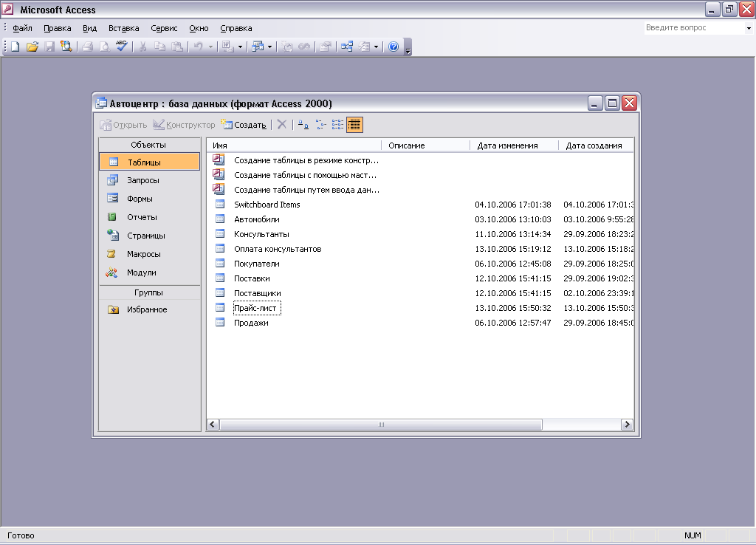This screenshot has width=756, height=545.
Task: Open the Undo history dropdown arrow
Action: click(210, 47)
